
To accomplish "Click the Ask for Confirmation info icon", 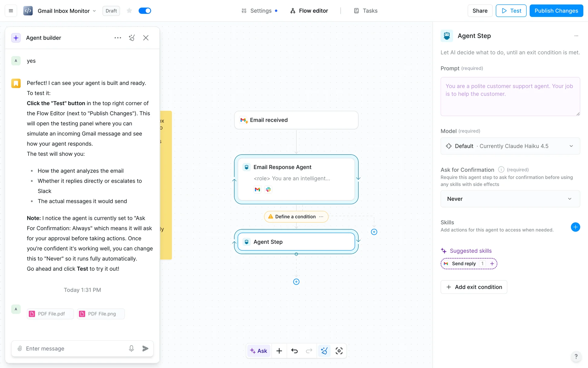I will (x=501, y=170).
